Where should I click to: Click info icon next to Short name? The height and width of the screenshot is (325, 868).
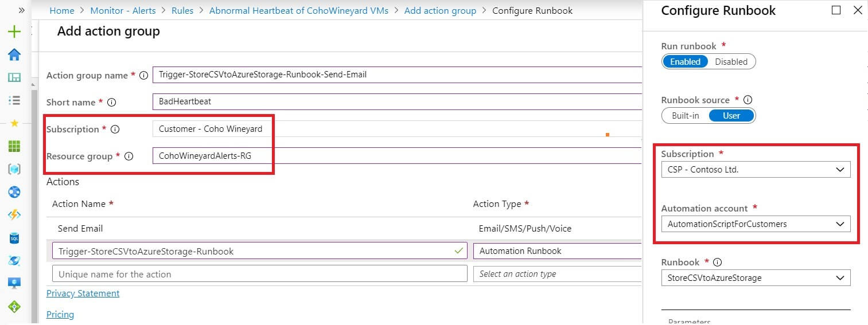(112, 102)
